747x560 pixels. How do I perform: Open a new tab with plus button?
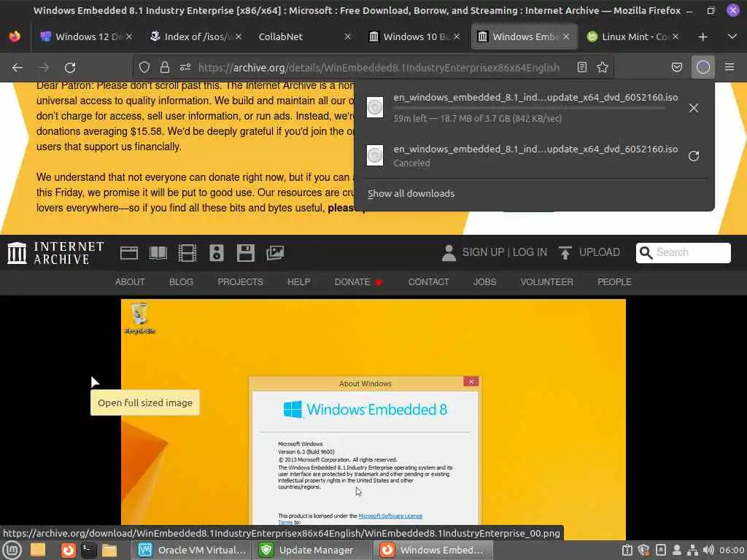pyautogui.click(x=703, y=36)
